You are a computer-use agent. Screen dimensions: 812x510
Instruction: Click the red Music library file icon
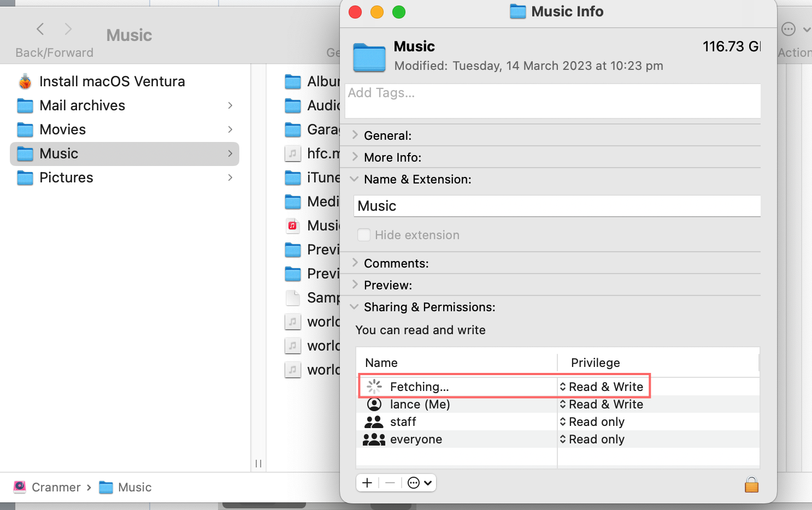293,226
